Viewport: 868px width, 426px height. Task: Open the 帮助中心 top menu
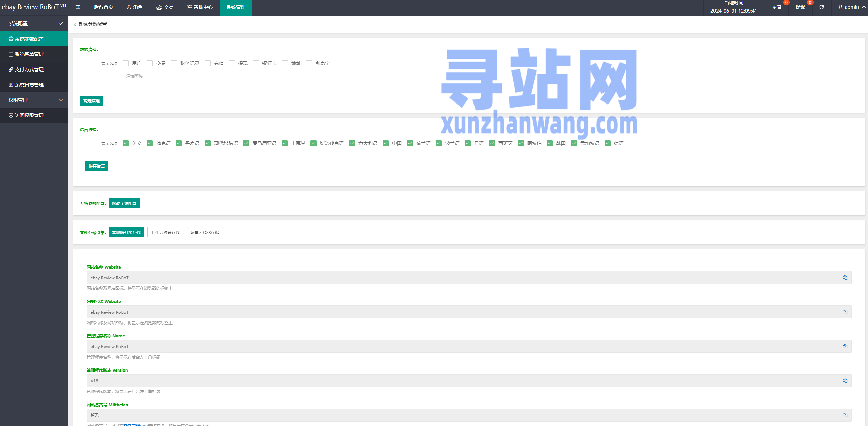pyautogui.click(x=200, y=7)
